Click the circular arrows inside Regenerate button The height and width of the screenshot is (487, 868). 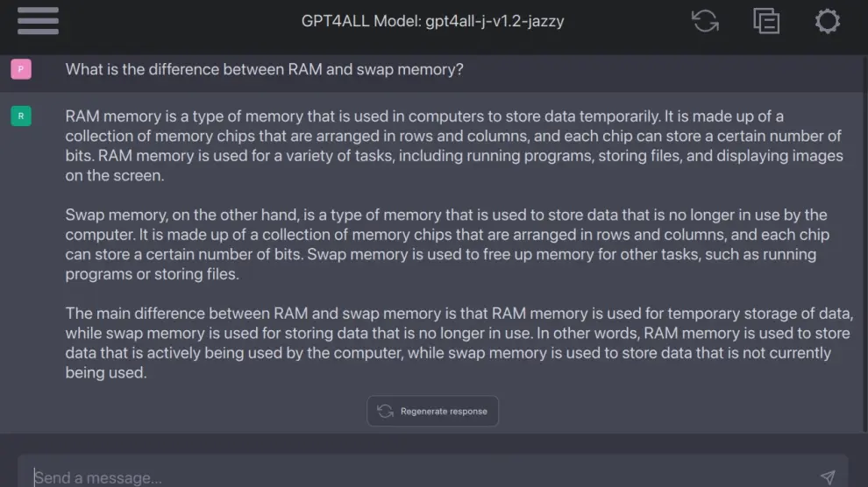pos(385,411)
